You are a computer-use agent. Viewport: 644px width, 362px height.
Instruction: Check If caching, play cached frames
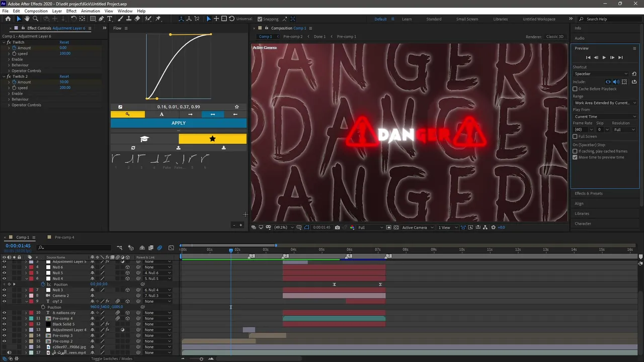575,151
